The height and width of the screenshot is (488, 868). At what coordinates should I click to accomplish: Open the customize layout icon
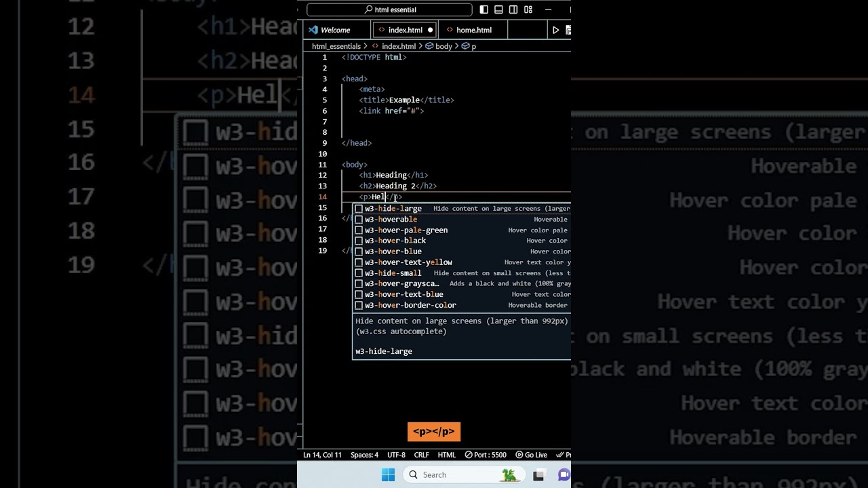[528, 9]
